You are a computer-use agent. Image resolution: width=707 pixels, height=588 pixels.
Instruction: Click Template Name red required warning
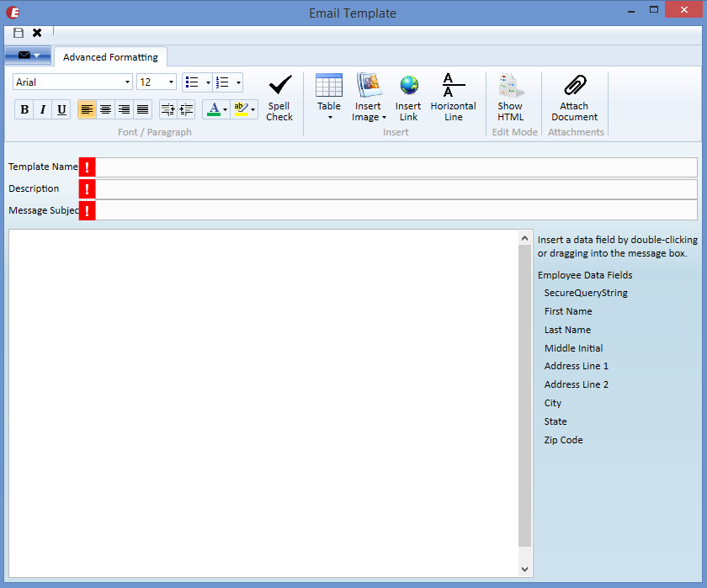[87, 167]
